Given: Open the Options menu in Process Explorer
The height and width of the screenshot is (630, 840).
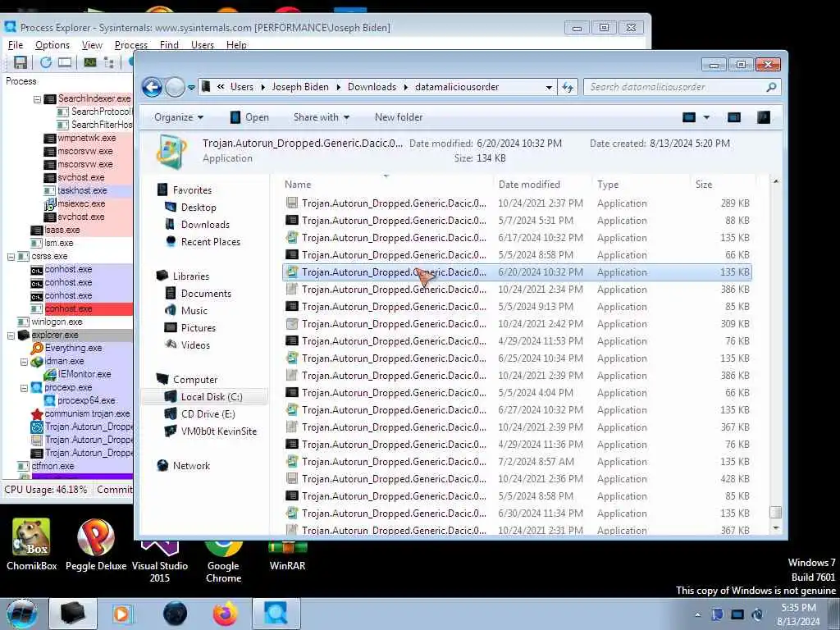Looking at the screenshot, I should click(52, 45).
